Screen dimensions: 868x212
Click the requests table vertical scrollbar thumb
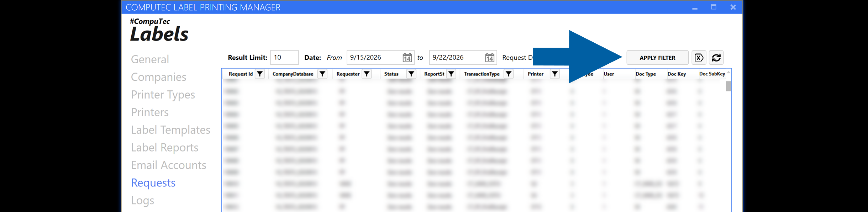(x=728, y=86)
